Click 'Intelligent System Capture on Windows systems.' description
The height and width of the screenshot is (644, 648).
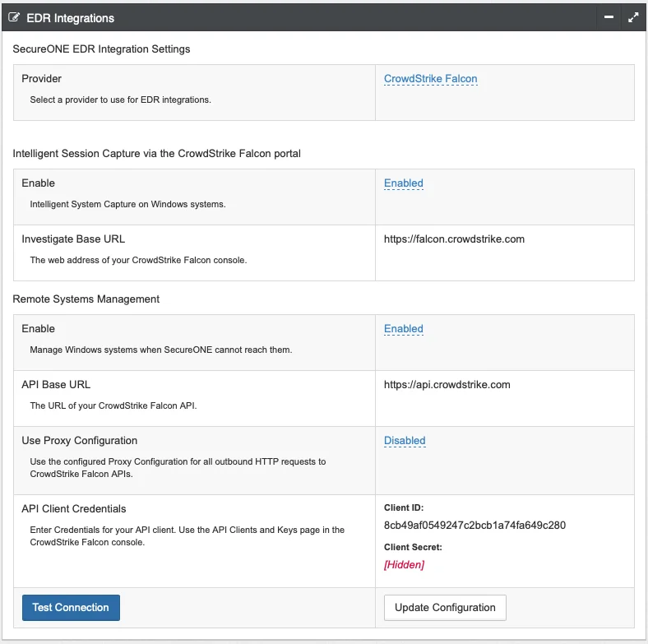[x=127, y=204]
